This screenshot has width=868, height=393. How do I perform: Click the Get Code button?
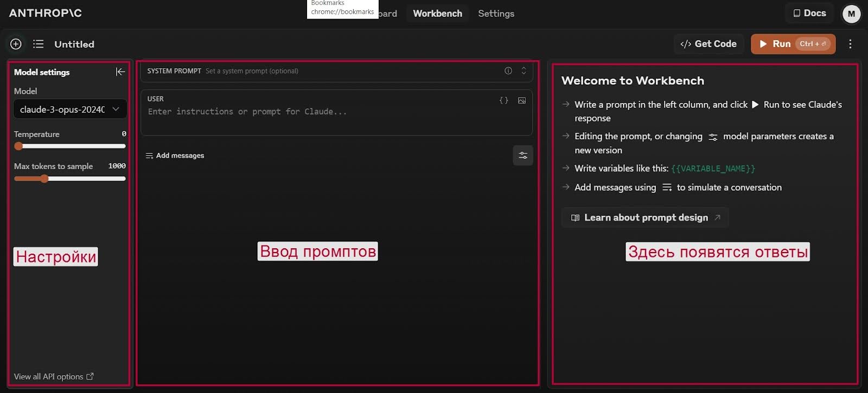click(x=709, y=44)
